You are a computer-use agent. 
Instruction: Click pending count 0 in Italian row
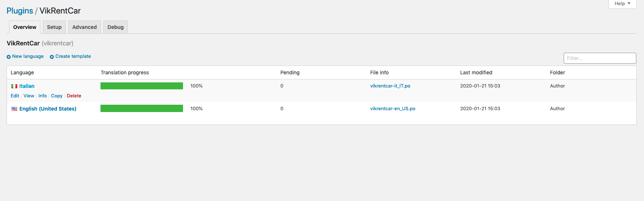[282, 86]
